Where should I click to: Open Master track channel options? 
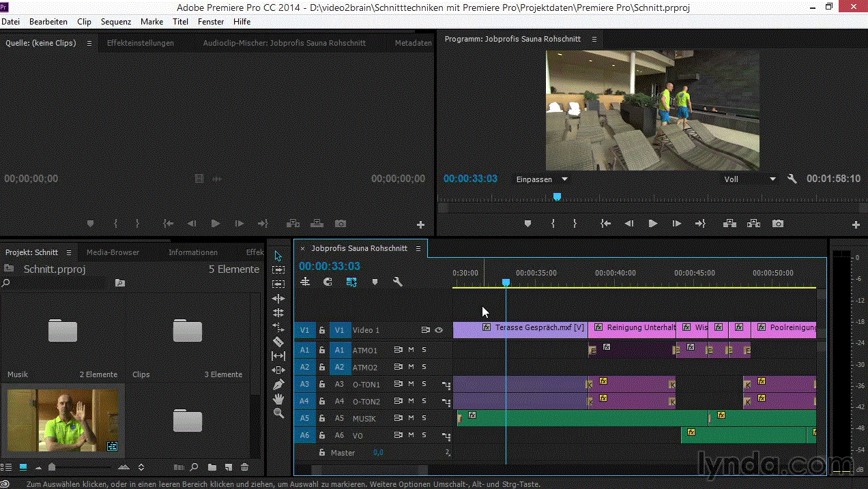pos(448,452)
